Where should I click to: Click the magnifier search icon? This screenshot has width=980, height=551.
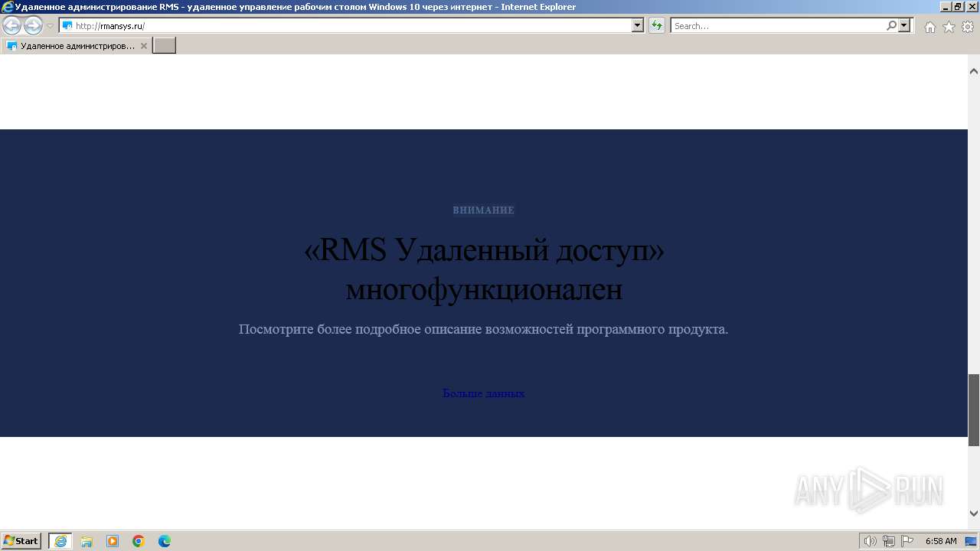[x=891, y=26]
